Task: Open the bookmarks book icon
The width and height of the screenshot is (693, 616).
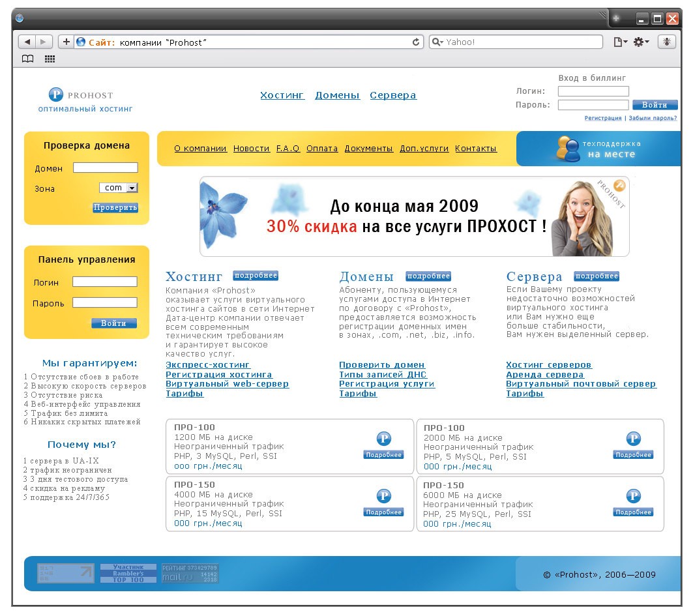Action: (28, 59)
